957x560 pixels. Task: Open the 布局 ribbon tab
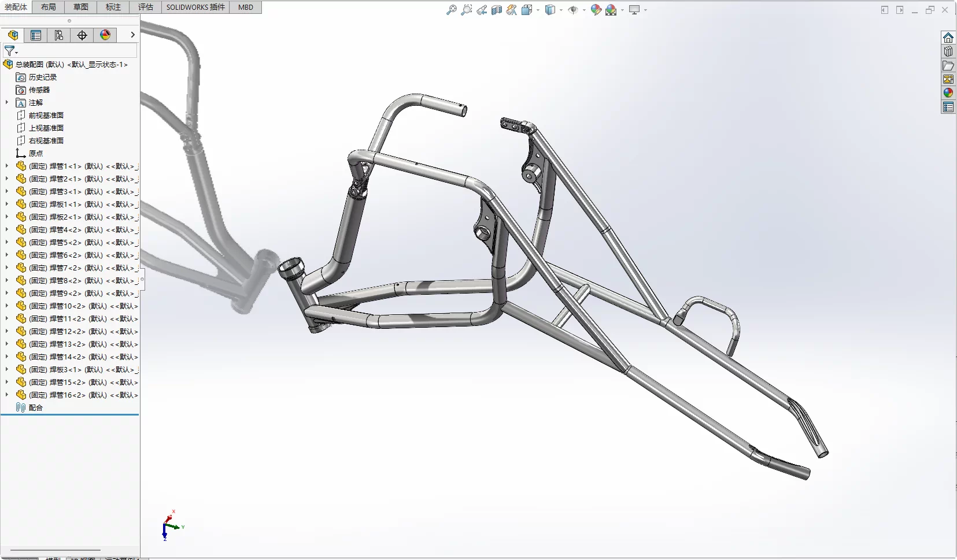(x=49, y=7)
